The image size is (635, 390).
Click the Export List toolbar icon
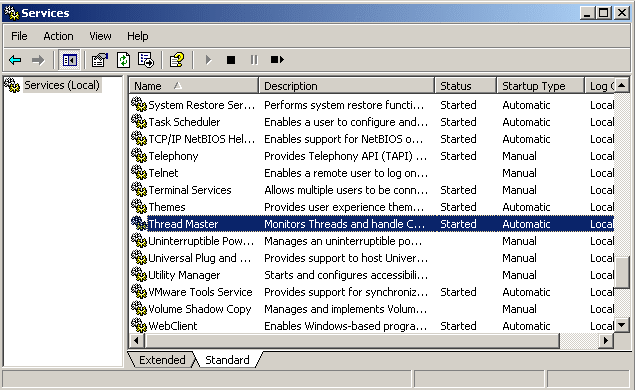coord(146,60)
